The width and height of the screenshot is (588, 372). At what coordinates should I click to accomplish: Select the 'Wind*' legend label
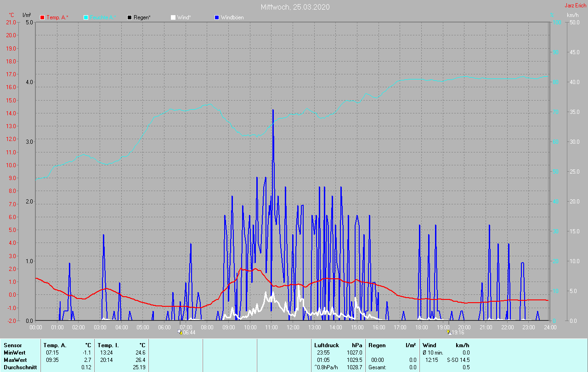[184, 17]
